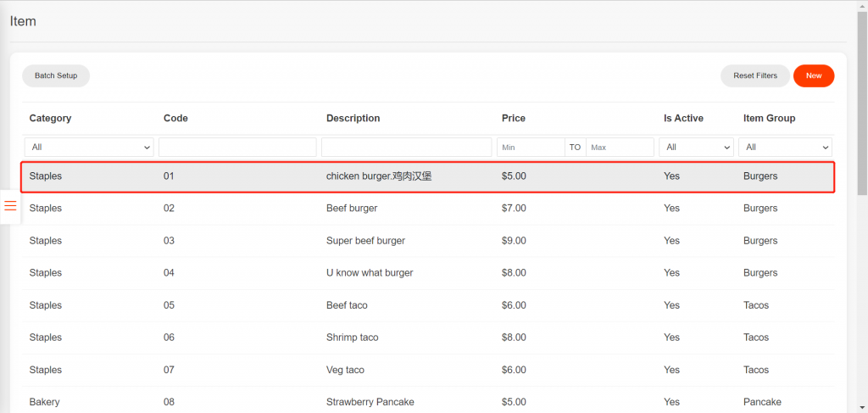Click the vertical page scrollbar
The image size is (868, 413).
pyautogui.click(x=862, y=102)
